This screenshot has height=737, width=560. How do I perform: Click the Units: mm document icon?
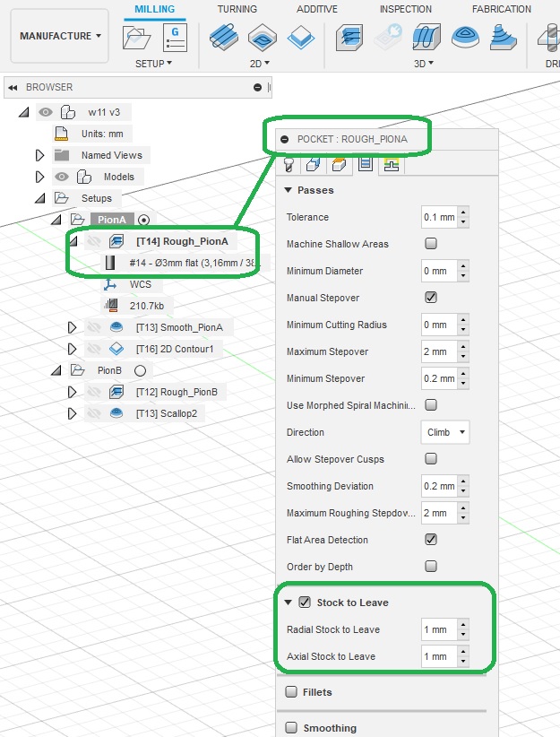[x=61, y=134]
